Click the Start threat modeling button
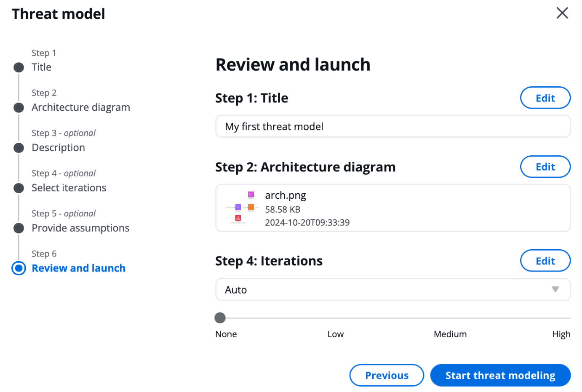The width and height of the screenshot is (582, 392). (x=500, y=375)
